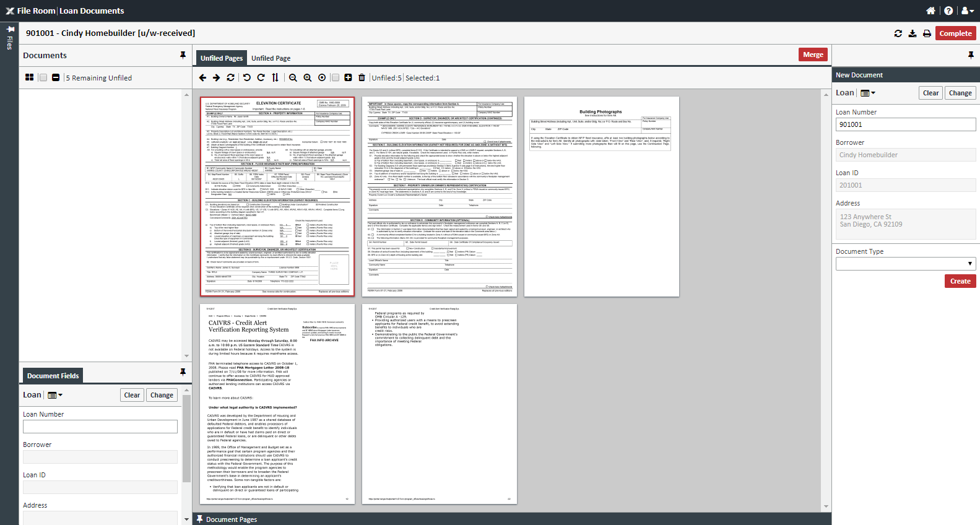
Task: Click the print icon beside Complete
Action: (x=927, y=33)
